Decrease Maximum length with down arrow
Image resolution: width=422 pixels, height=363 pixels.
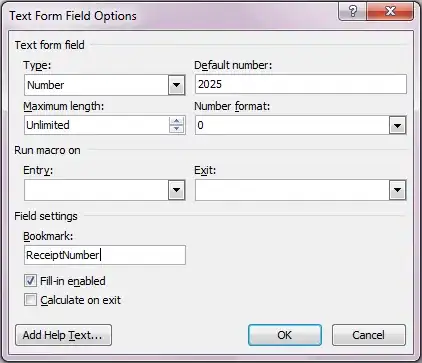click(x=176, y=129)
